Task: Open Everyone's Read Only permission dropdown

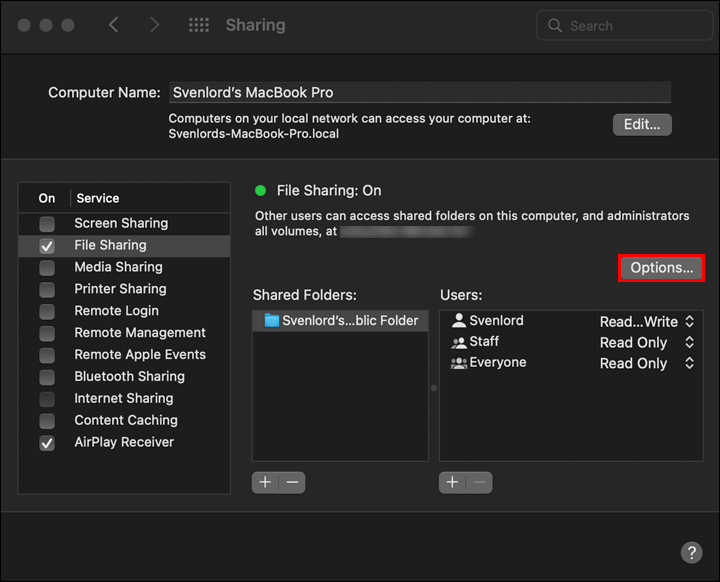Action: (x=647, y=363)
